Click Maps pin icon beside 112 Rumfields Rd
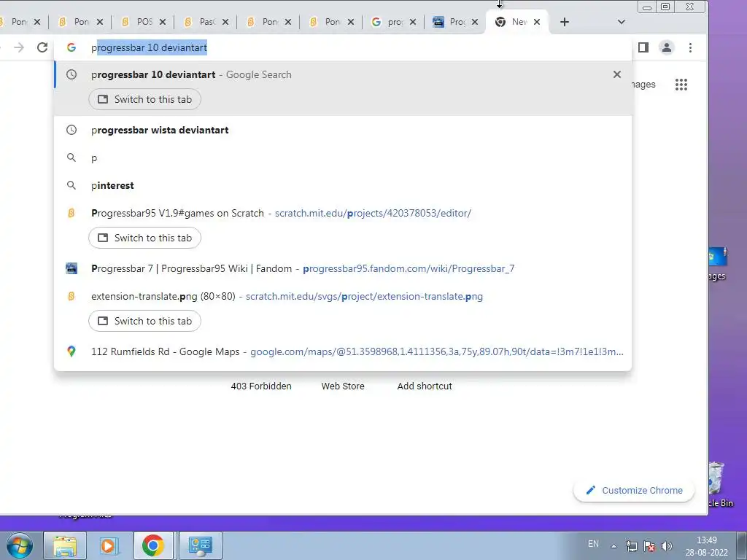The width and height of the screenshot is (747, 560). tap(71, 351)
